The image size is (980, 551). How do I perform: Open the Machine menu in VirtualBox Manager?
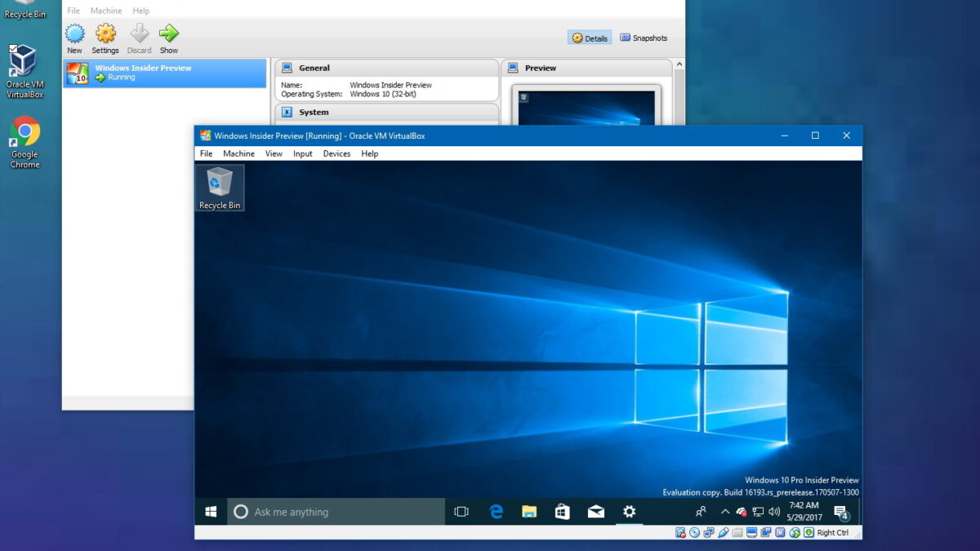(105, 11)
